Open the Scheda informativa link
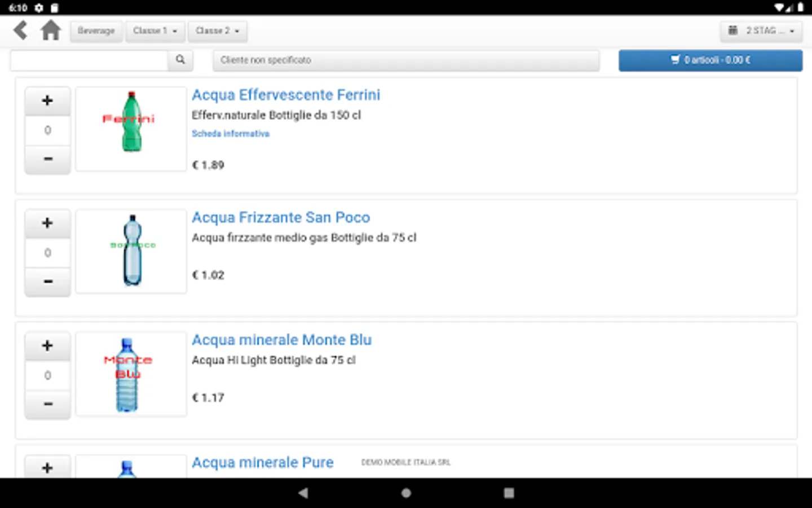 click(x=231, y=134)
